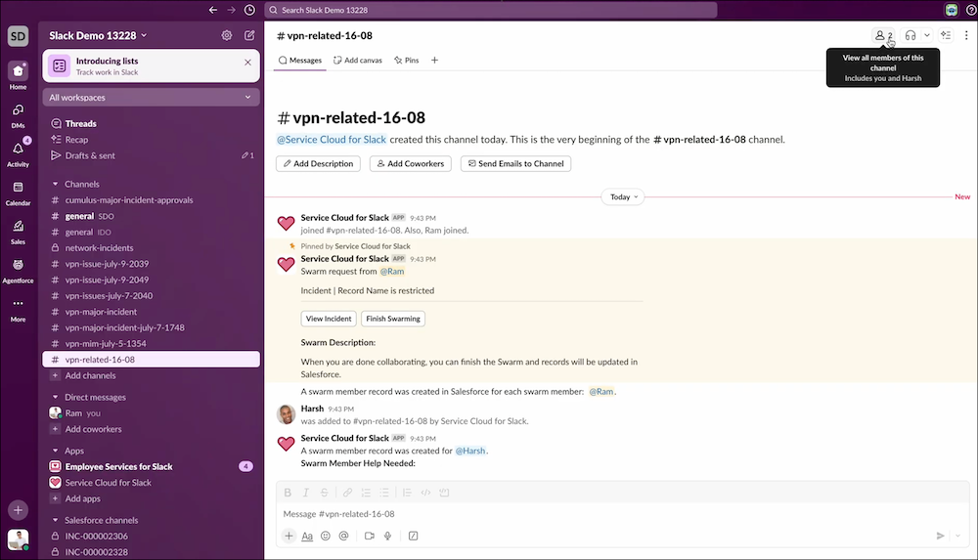Click the Finish Swarming button
The height and width of the screenshot is (560, 978).
click(393, 319)
